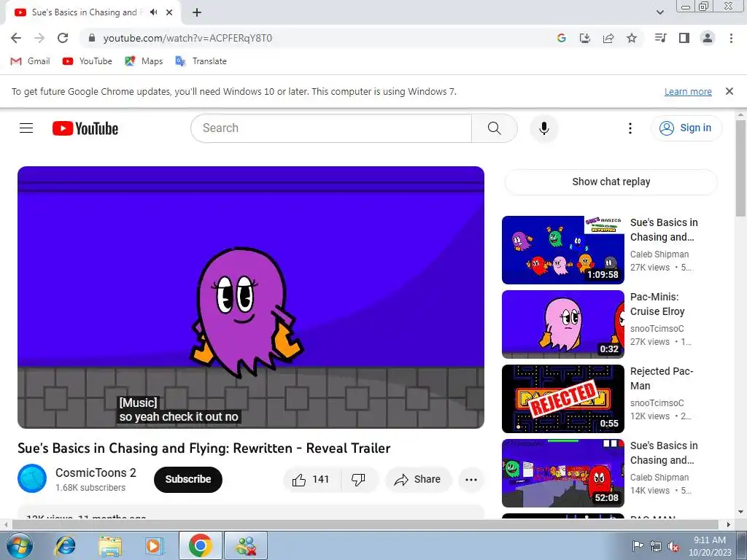Click the video title text
Screen dimensions: 747x560
pos(204,448)
